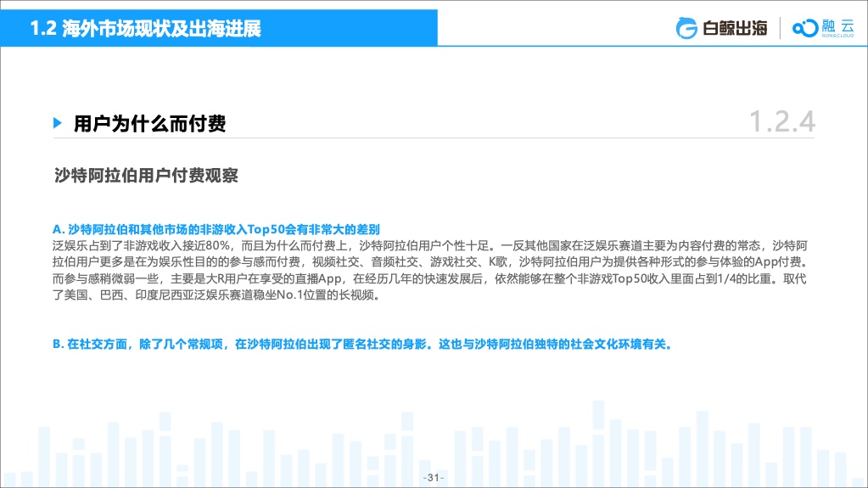Click the page number -31-
868x488 pixels.
[x=434, y=478]
